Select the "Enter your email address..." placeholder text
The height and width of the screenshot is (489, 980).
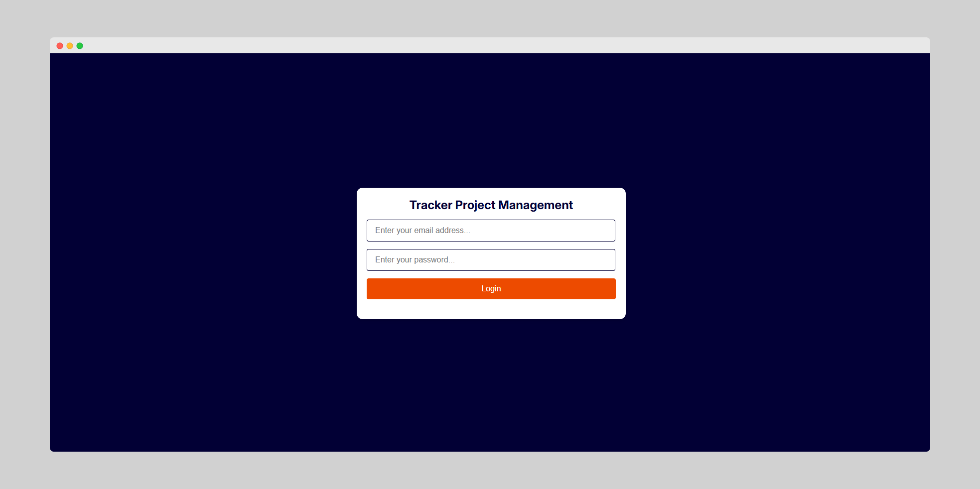tap(422, 231)
